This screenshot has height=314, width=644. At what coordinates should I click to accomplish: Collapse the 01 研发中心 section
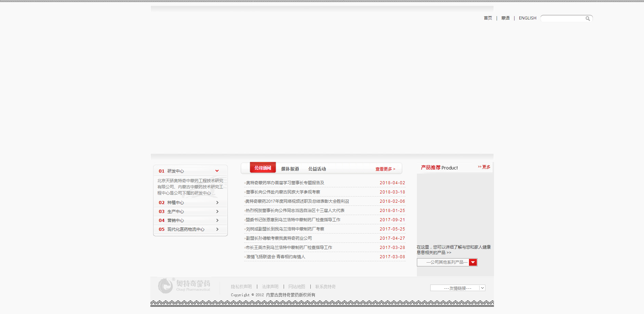pos(217,171)
